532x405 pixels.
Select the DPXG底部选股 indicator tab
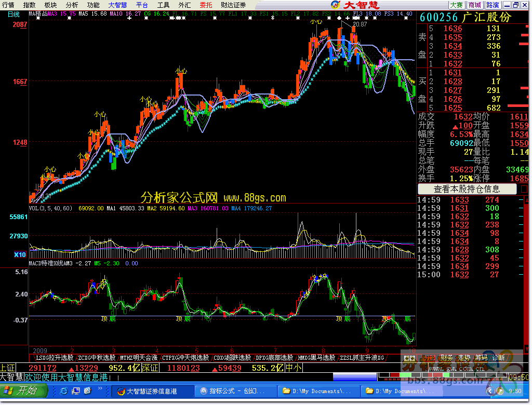[x=274, y=358]
